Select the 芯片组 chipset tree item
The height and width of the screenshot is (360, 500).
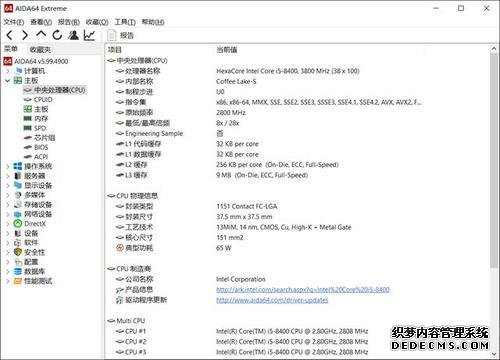(39, 138)
